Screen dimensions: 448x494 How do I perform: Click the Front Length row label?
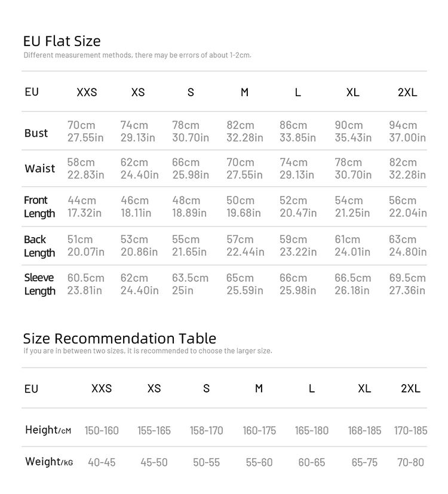[x=39, y=207]
